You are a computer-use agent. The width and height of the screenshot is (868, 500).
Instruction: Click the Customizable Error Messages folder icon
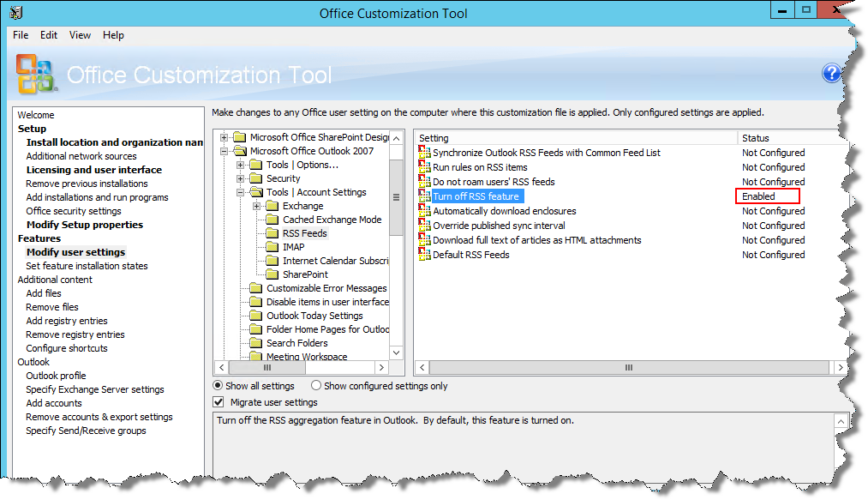click(x=255, y=288)
